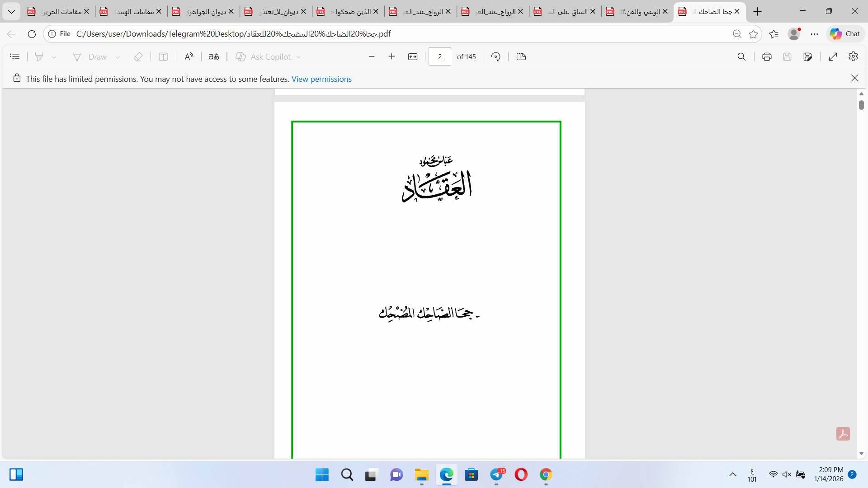Click the page number field
Screen dimensions: 868x488
coord(440,56)
